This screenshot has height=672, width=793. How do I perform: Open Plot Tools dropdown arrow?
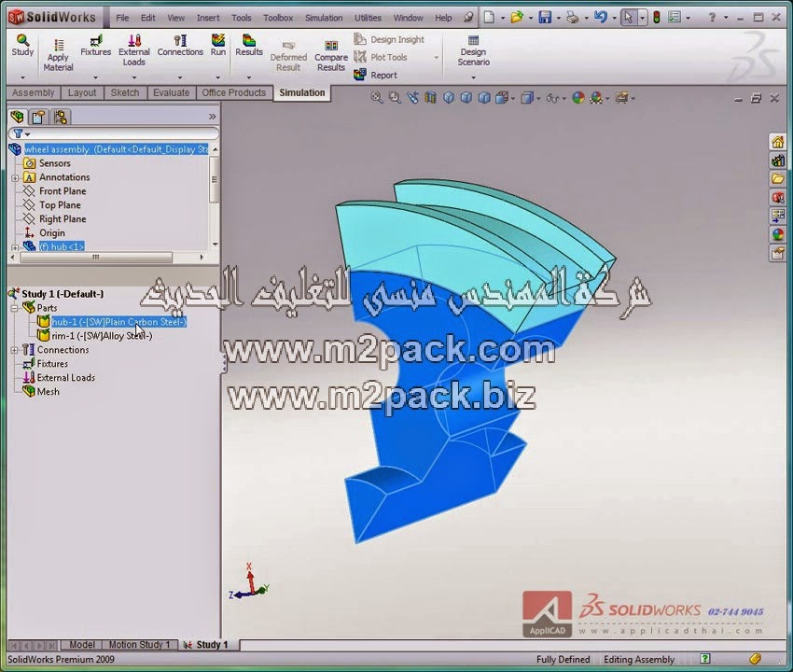(437, 58)
